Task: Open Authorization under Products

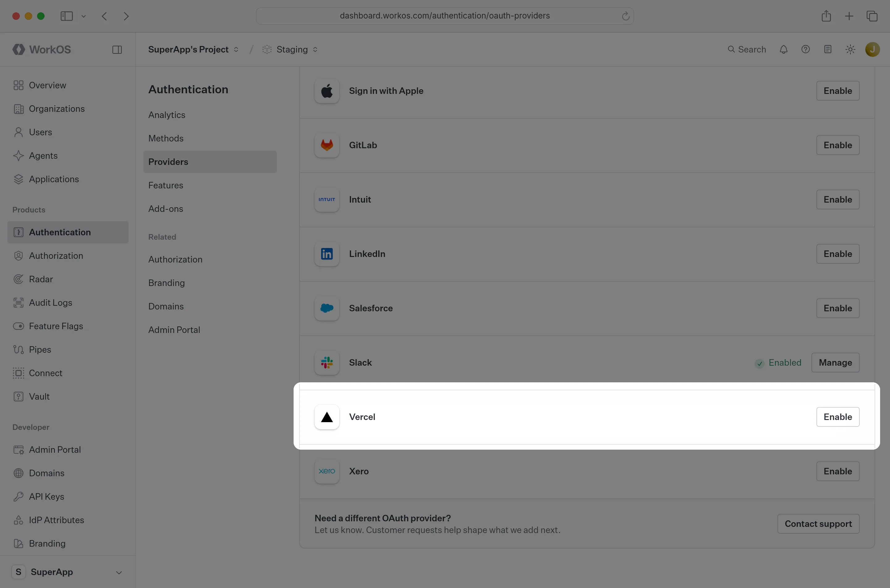Action: (x=68, y=256)
